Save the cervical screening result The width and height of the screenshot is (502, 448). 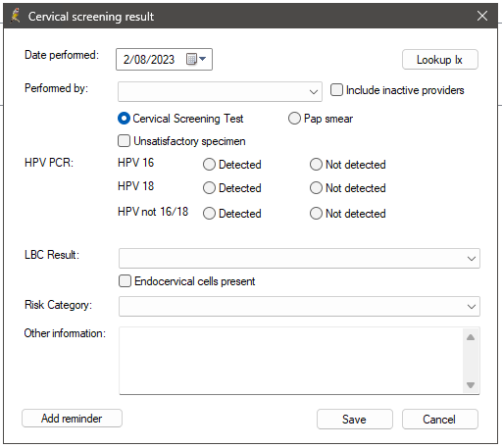coord(355,420)
